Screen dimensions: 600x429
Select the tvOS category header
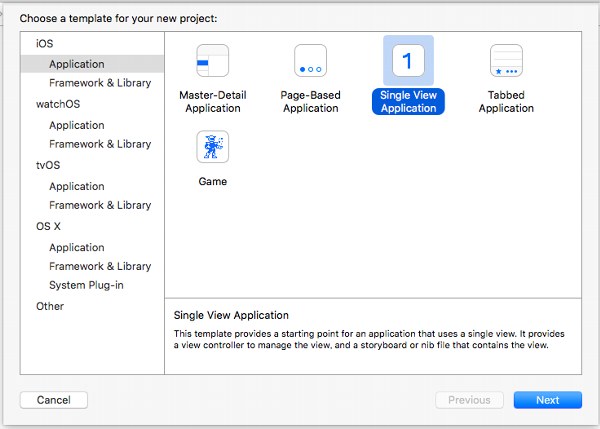pos(49,166)
